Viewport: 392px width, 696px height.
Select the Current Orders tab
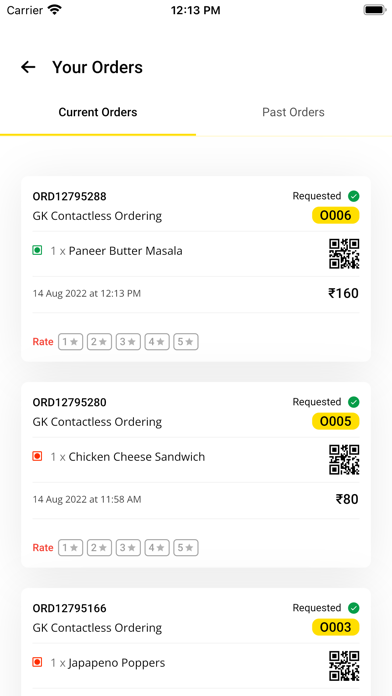pos(98,112)
